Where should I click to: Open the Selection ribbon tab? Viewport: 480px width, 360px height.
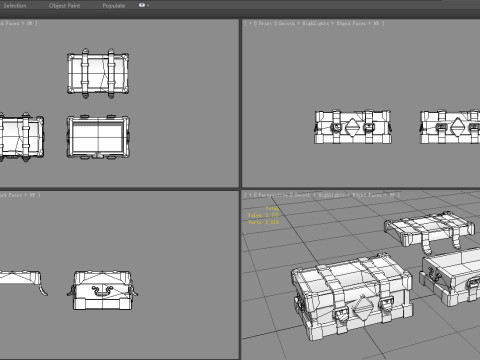(x=15, y=6)
